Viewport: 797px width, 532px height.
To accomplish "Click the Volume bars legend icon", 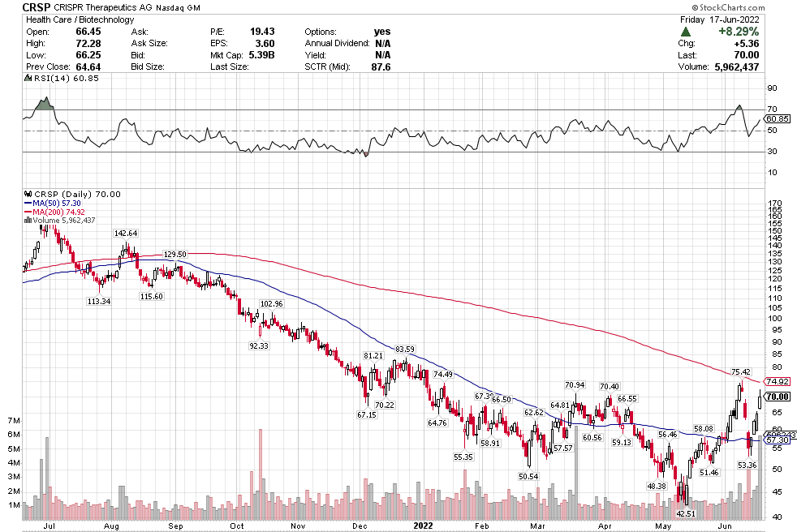I will click(x=27, y=220).
